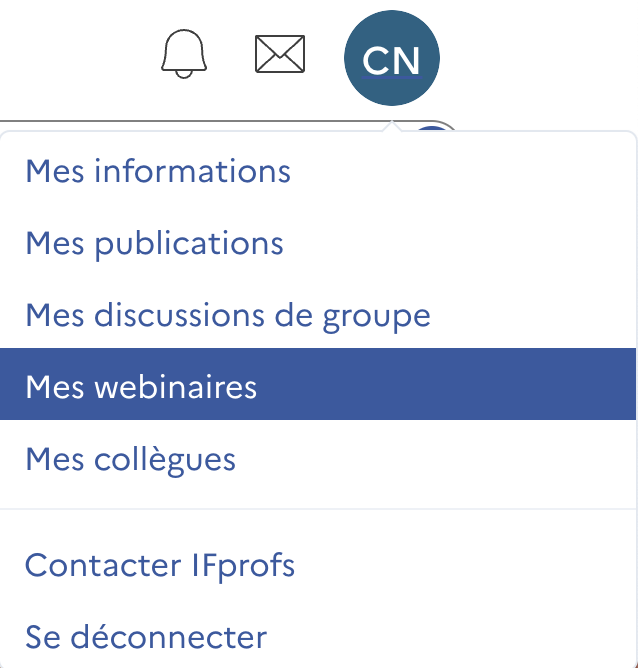
Task: Open the envelope messages icon
Action: [x=280, y=54]
